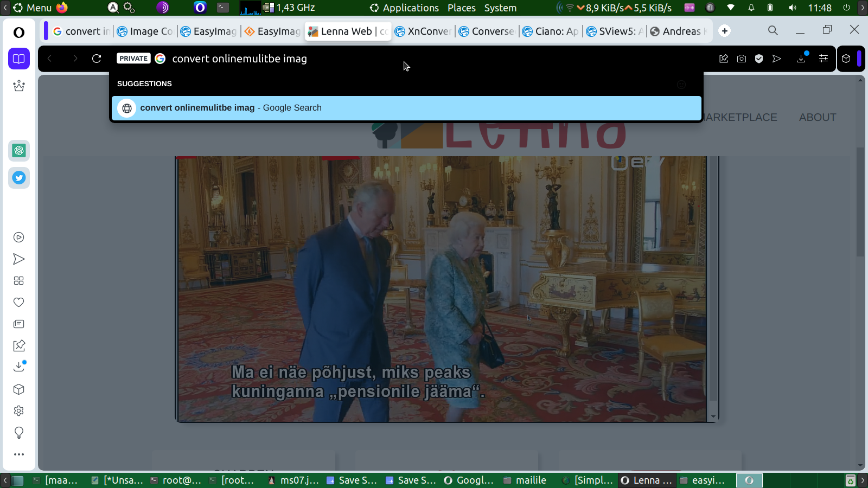Click the address bar search text
Image resolution: width=868 pixels, height=488 pixels.
pyautogui.click(x=239, y=59)
